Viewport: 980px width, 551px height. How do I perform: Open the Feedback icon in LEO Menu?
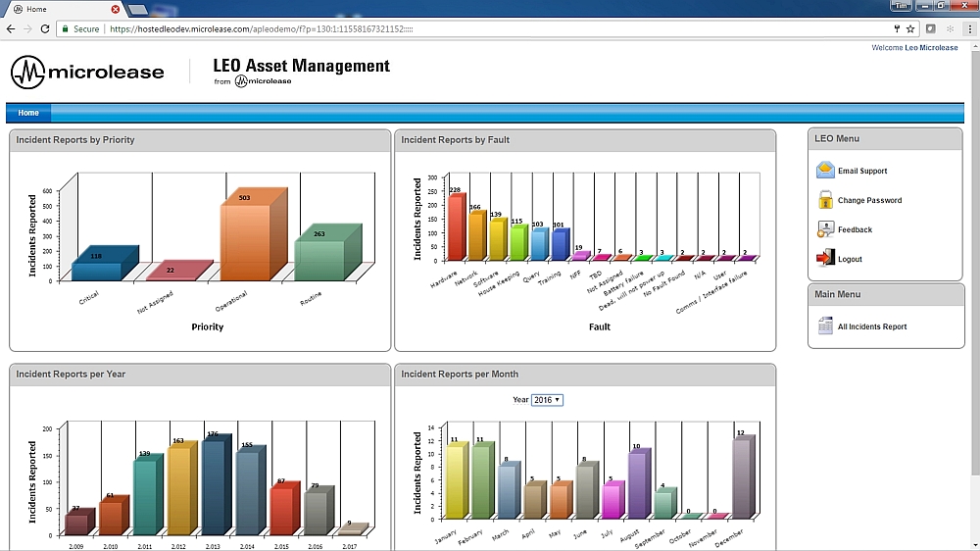tap(825, 229)
